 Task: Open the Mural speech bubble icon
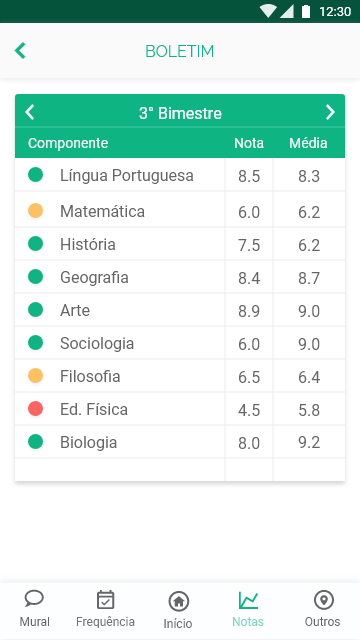(x=34, y=599)
